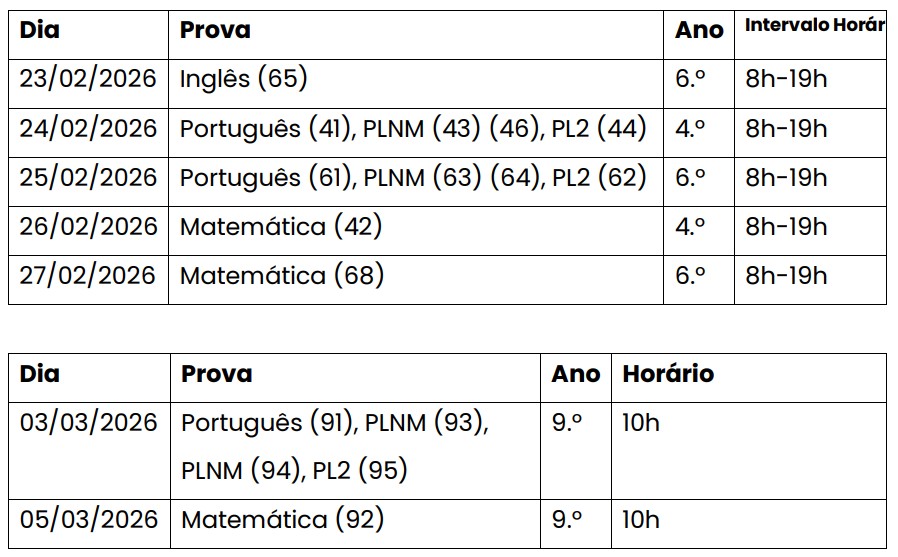Click the date 27/02/2026 cell
The image size is (898, 557).
[x=88, y=276]
